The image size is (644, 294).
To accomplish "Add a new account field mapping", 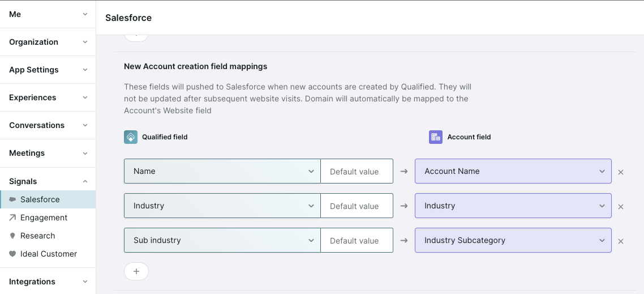I will pos(136,271).
